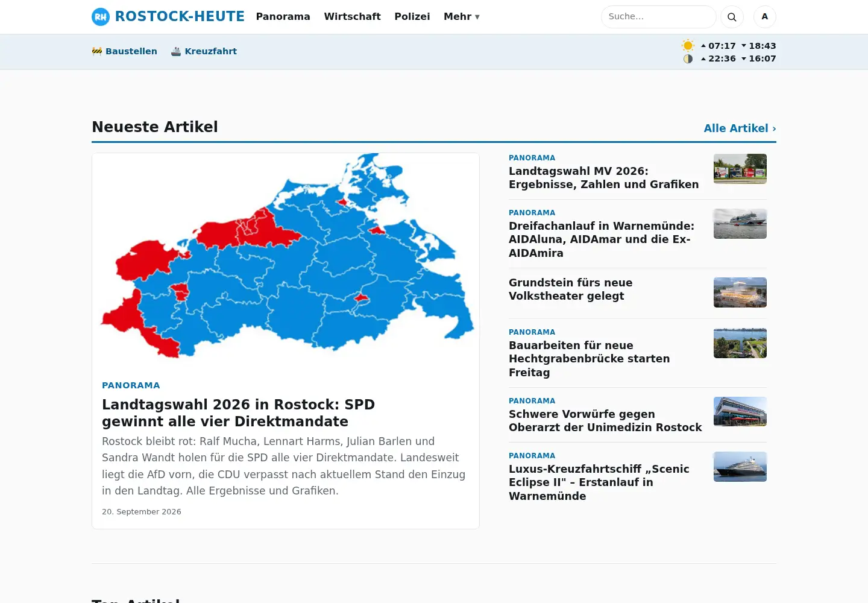Open Hechtgrabenbrücke Bauarbeiten article
The height and width of the screenshot is (603, 868).
(x=589, y=359)
